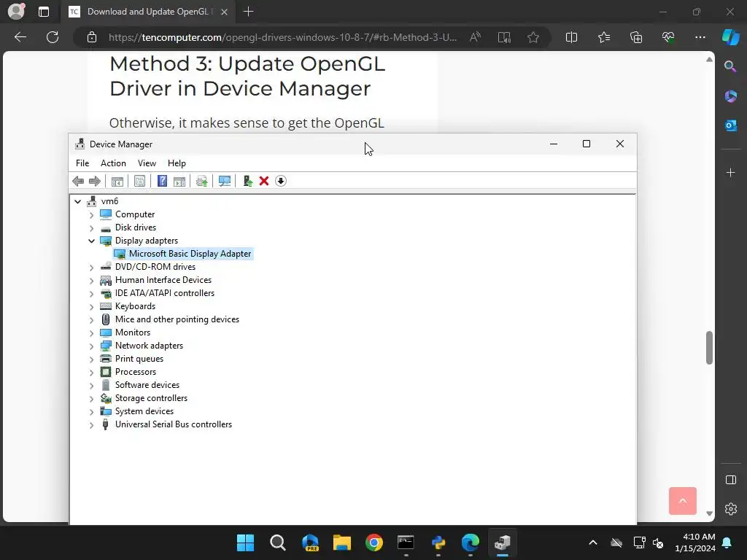Image resolution: width=747 pixels, height=560 pixels.
Task: Expand the DVD/CD-ROM drives category
Action: (91, 267)
